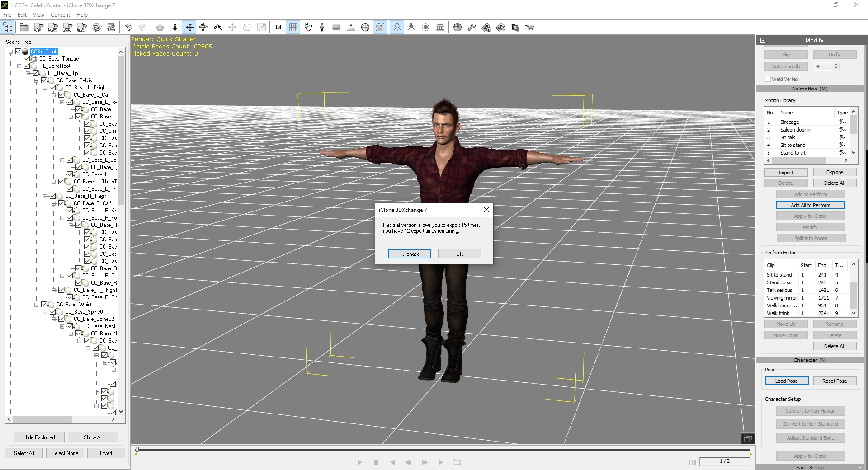Toggle the CC_Base_Tongue checkbox
The image size is (868, 470).
[x=27, y=59]
